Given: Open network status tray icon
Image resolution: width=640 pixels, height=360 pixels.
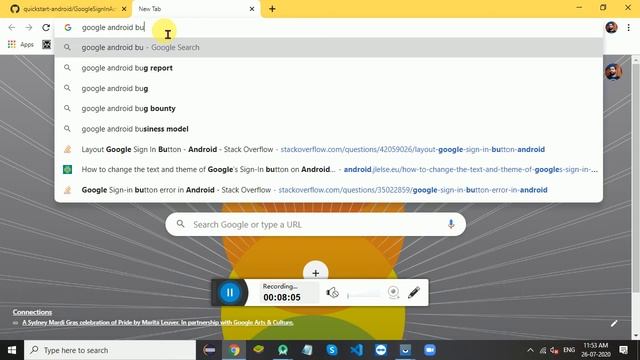Looking at the screenshot, I should pyautogui.click(x=543, y=350).
